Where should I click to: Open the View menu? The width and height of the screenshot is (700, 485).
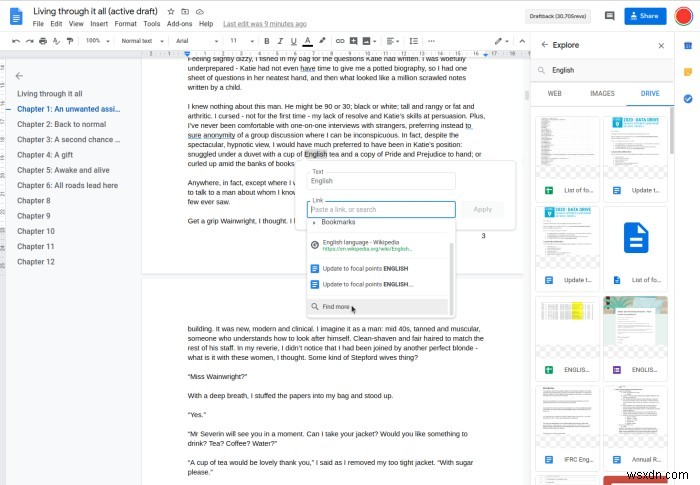pyautogui.click(x=76, y=24)
